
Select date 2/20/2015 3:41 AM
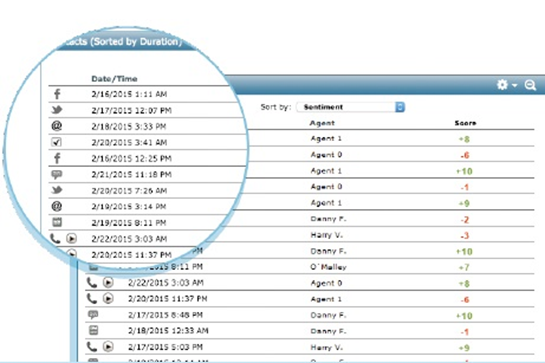click(129, 143)
